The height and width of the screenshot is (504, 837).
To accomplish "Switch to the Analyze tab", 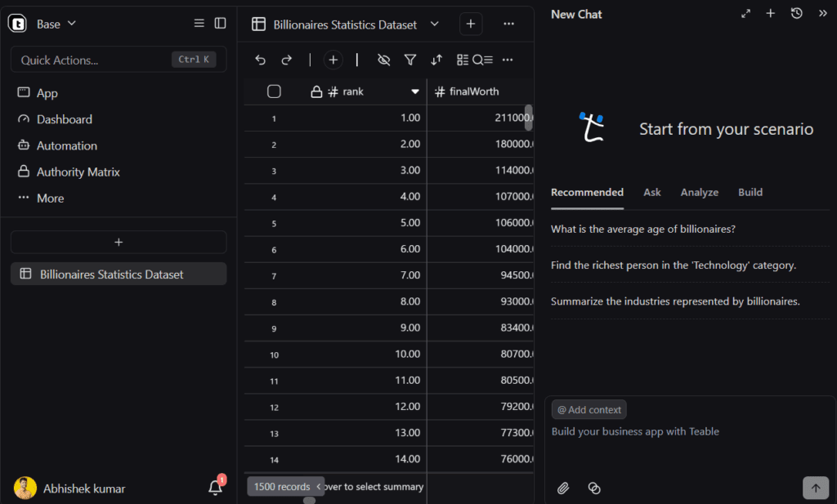I will (x=699, y=192).
